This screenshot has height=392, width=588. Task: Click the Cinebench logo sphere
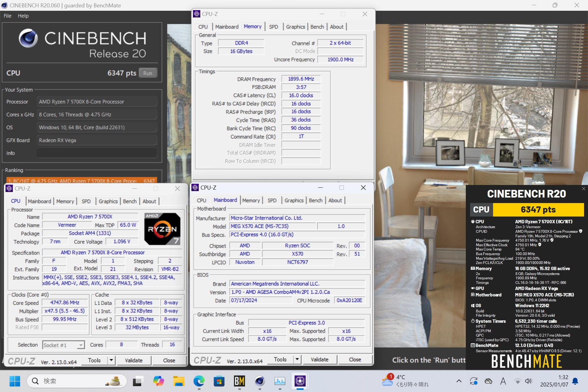[x=28, y=38]
